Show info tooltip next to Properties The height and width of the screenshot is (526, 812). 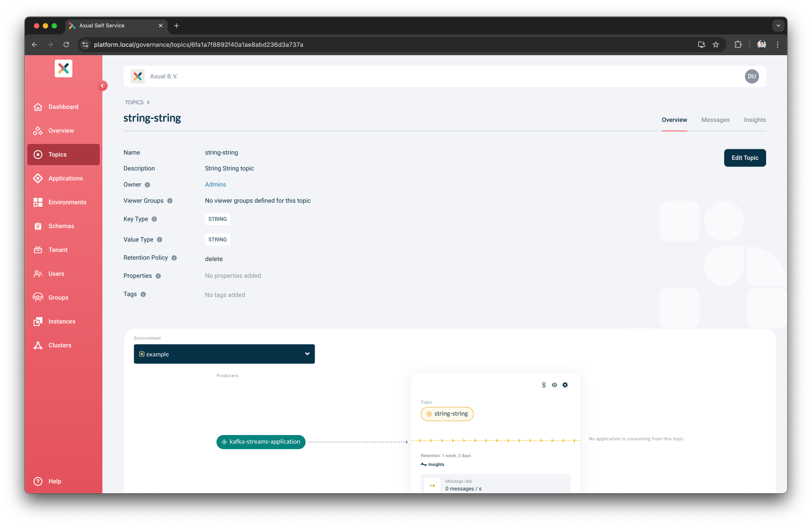158,276
